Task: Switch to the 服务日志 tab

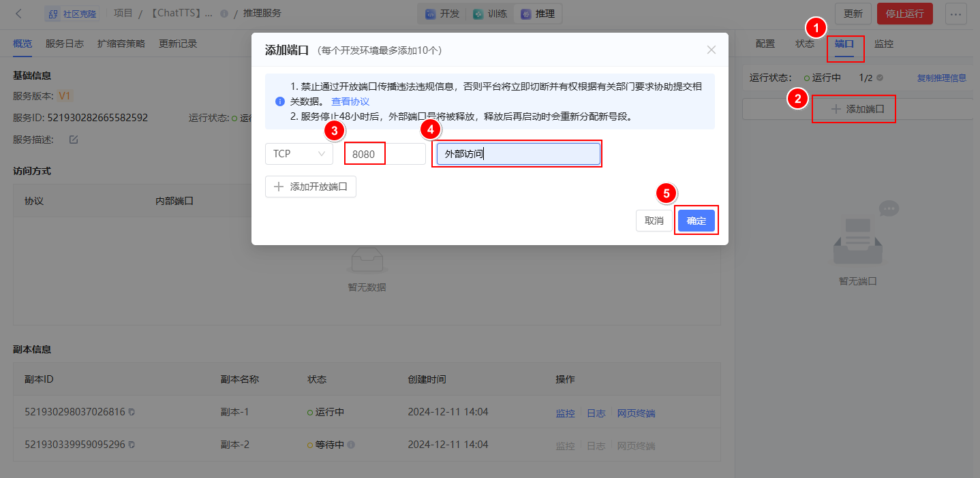Action: click(x=65, y=44)
